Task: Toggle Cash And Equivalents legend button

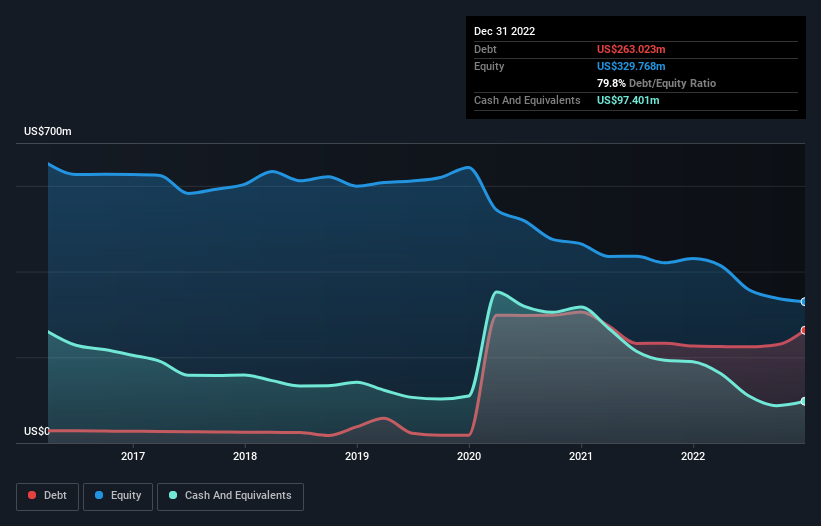Action: click(x=230, y=496)
